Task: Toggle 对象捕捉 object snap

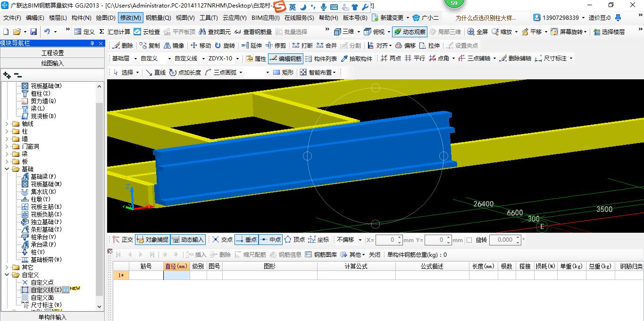Action: (x=152, y=240)
